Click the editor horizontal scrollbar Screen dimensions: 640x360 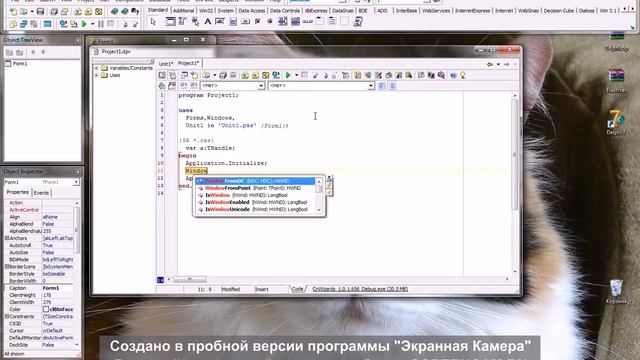coord(338,280)
